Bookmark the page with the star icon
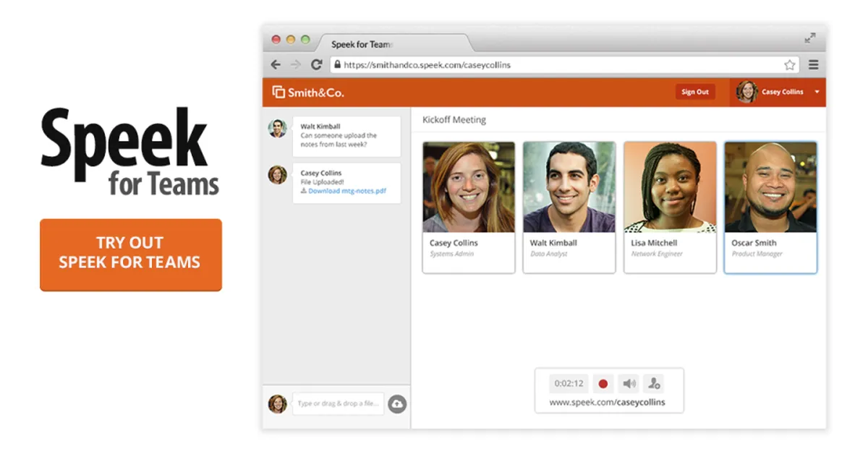The height and width of the screenshot is (454, 868). [790, 64]
